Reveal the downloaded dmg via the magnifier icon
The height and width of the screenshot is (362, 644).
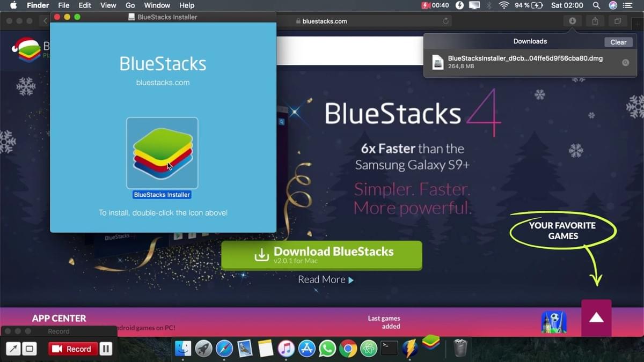[x=625, y=63]
